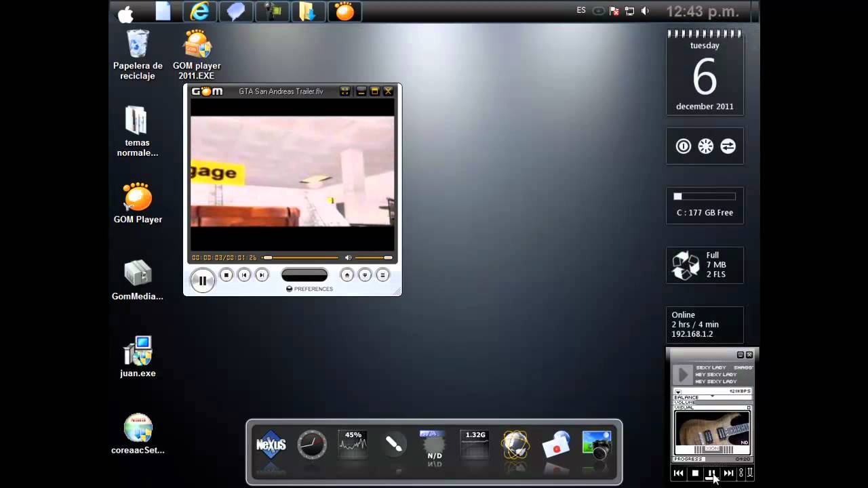
Task: Click the black display pill in GOM Player
Action: 304,274
